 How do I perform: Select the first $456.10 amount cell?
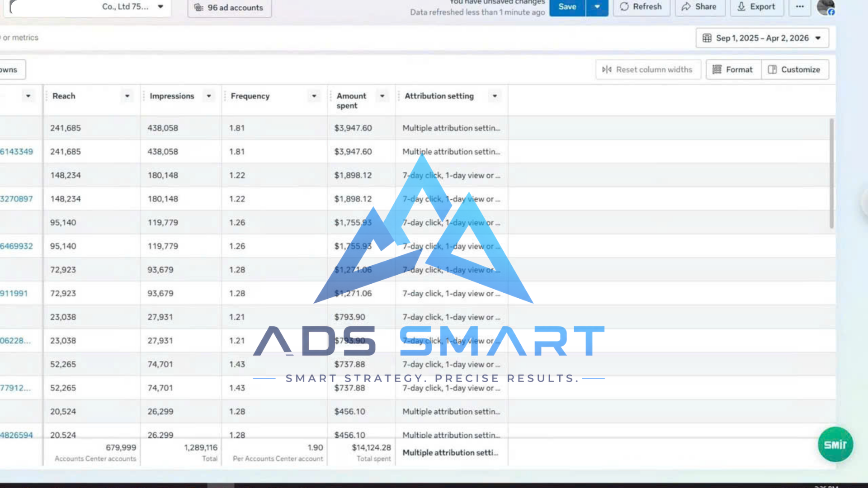point(350,412)
